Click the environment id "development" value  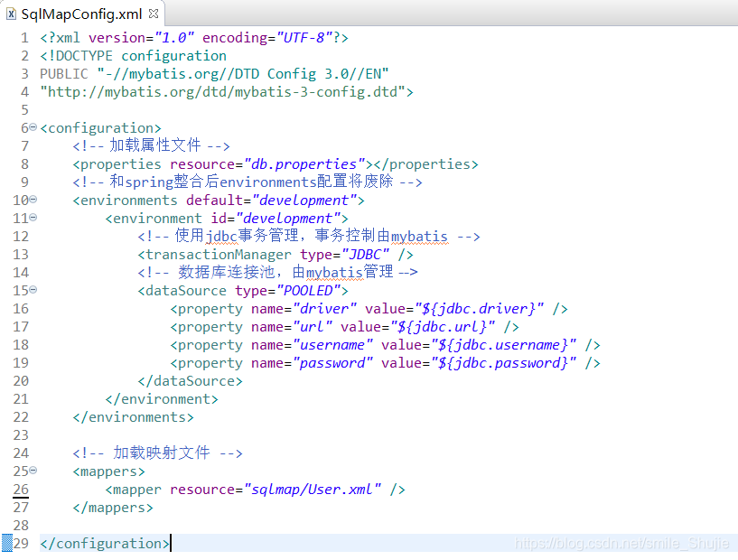click(288, 219)
